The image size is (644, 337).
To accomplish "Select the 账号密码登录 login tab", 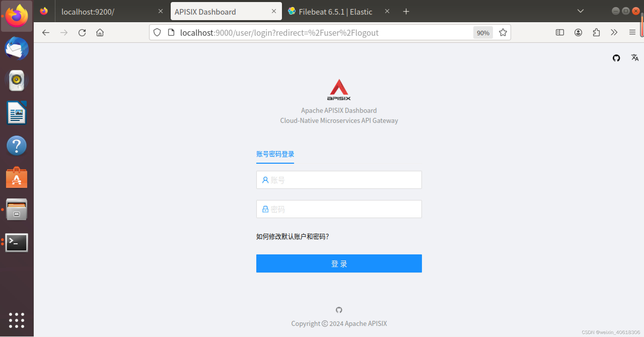I will tap(275, 154).
